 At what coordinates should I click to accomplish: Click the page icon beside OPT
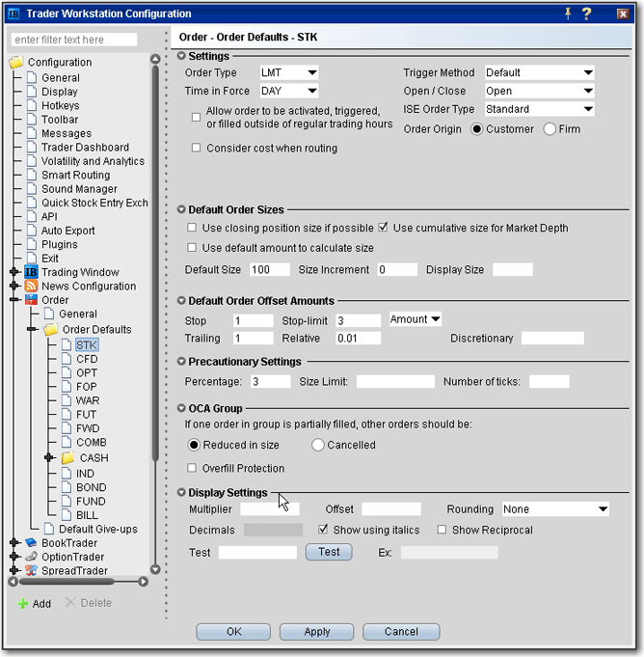pos(67,372)
